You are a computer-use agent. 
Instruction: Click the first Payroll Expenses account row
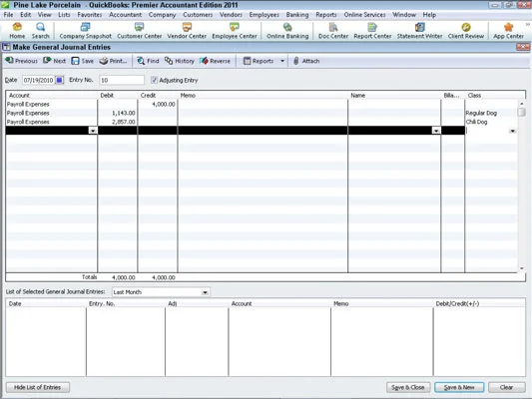click(x=52, y=104)
